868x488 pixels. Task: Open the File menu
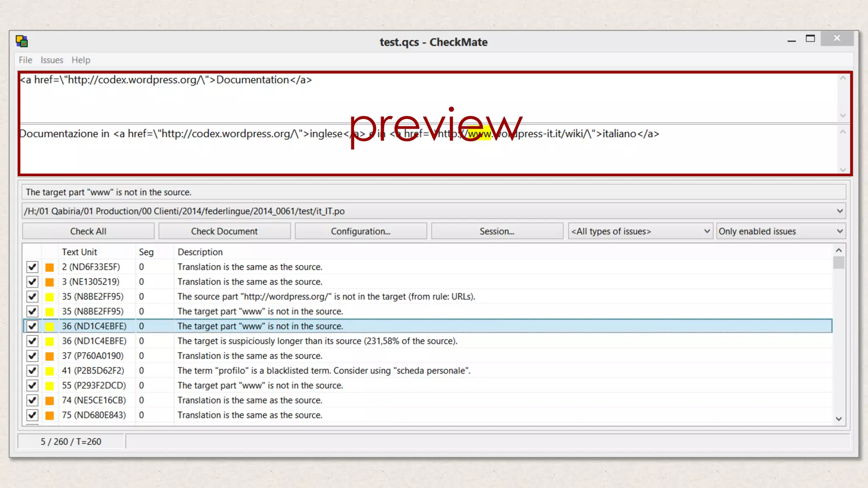[25, 60]
